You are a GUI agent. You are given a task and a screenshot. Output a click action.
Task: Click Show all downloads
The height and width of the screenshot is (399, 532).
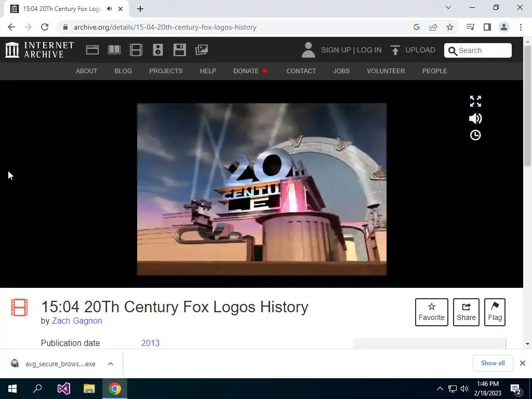point(493,363)
